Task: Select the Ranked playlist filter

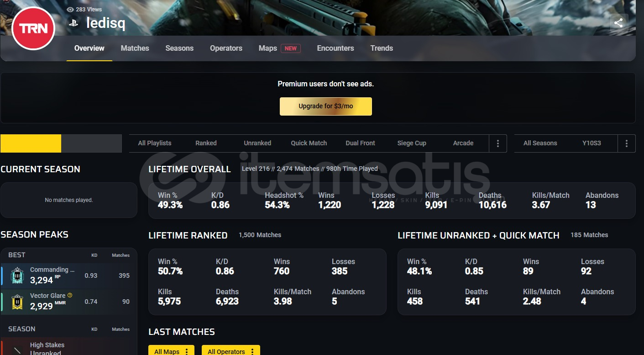Action: (x=206, y=143)
